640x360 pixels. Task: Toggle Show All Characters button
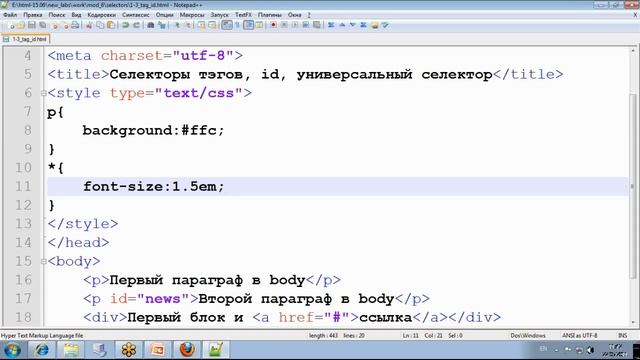(238, 25)
